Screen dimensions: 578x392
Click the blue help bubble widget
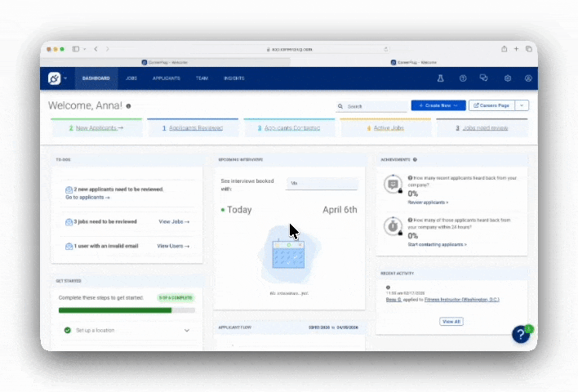point(521,334)
